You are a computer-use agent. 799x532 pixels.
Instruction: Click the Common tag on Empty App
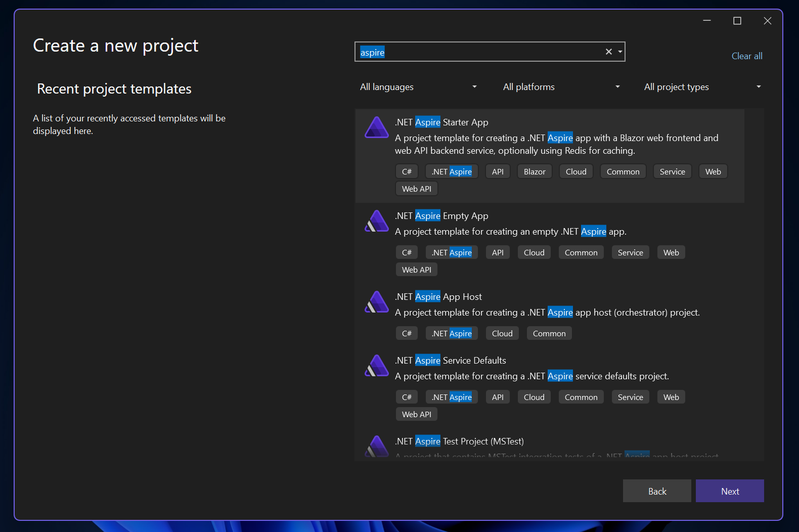point(581,253)
